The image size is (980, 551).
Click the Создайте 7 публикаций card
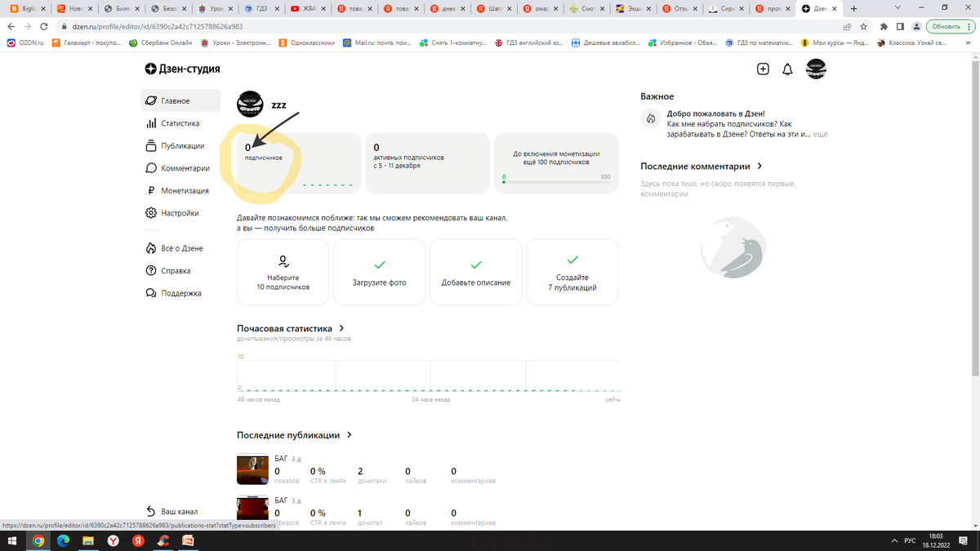(572, 272)
